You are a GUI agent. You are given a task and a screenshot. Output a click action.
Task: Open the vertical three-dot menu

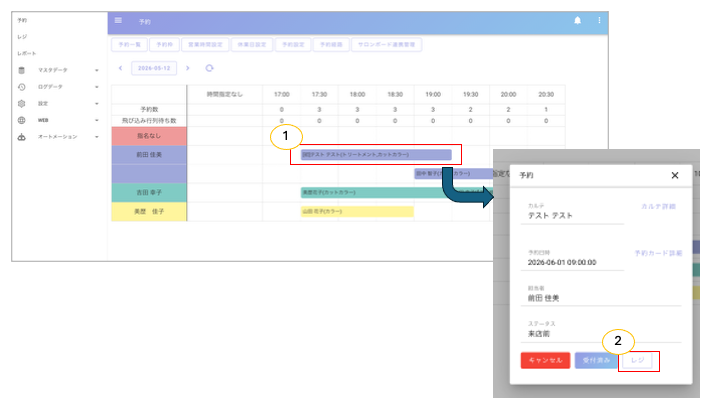click(x=599, y=21)
